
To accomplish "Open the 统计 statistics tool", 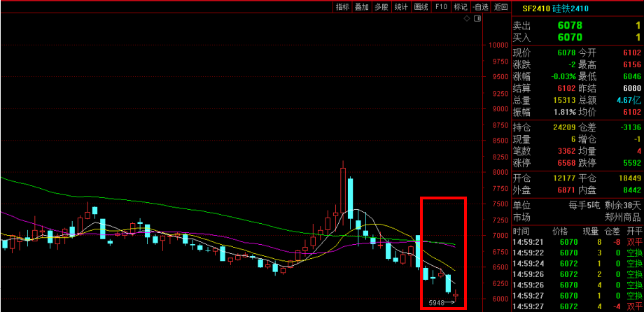I will (x=401, y=7).
